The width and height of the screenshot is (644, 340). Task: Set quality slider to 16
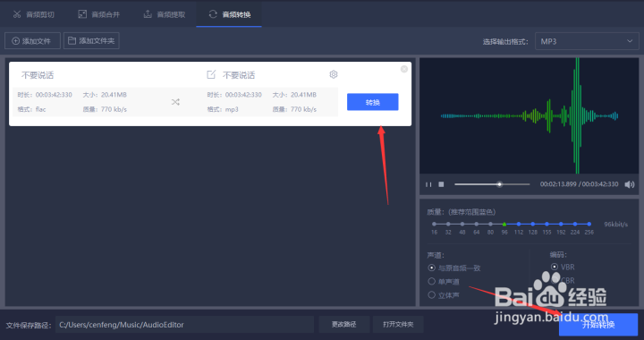pyautogui.click(x=434, y=225)
